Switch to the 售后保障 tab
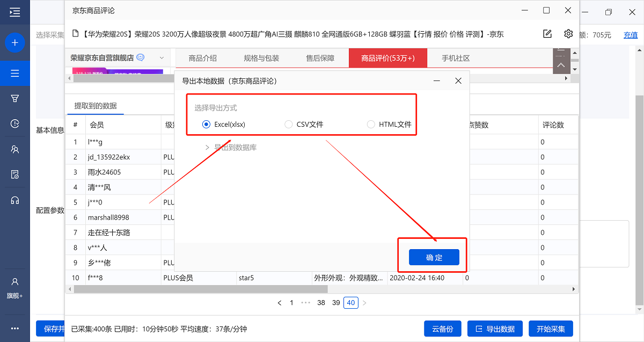 tap(320, 58)
